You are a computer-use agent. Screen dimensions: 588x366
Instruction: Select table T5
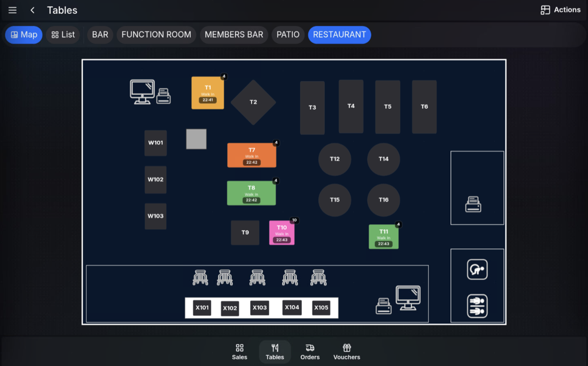click(x=388, y=107)
